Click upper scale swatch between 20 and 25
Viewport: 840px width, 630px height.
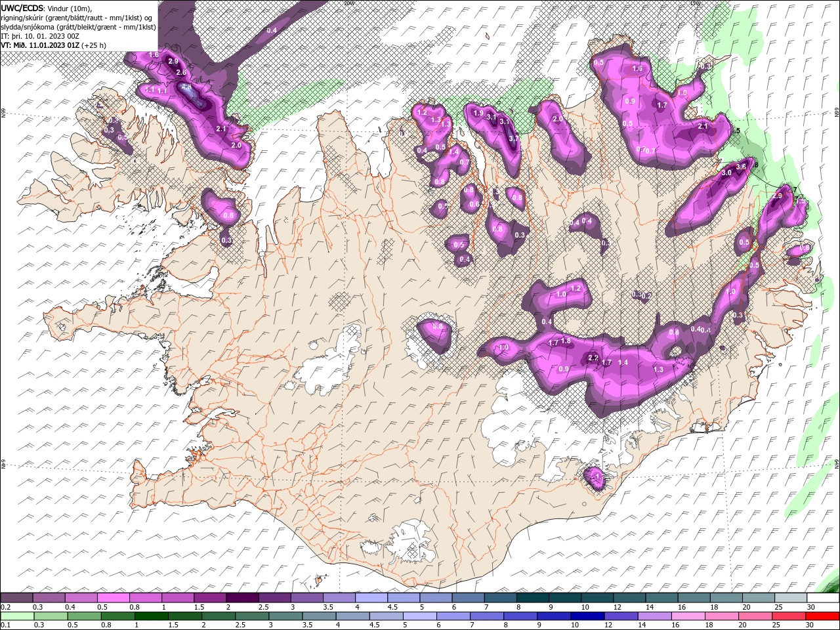[x=759, y=598]
